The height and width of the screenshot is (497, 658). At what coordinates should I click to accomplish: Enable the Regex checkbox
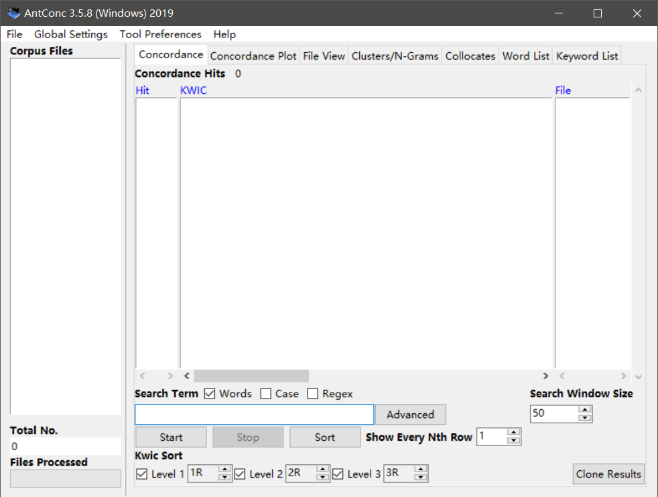pos(312,394)
